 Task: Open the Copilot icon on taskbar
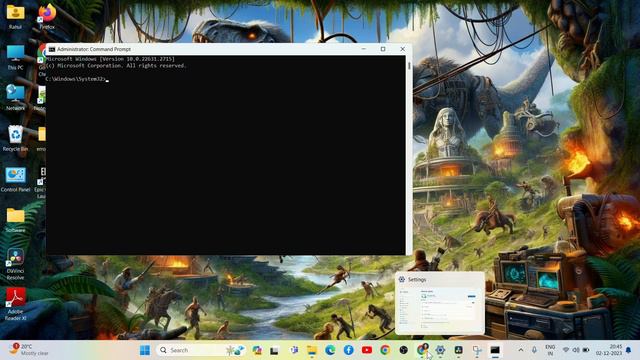[x=257, y=350]
